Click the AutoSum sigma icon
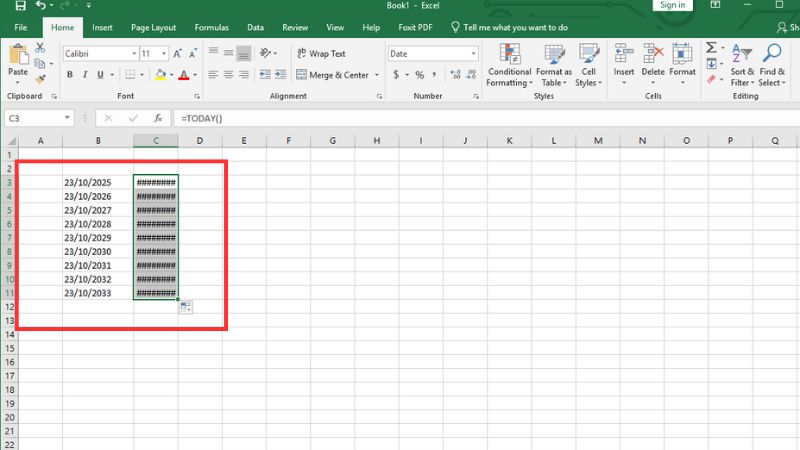800x450 pixels. pyautogui.click(x=711, y=47)
